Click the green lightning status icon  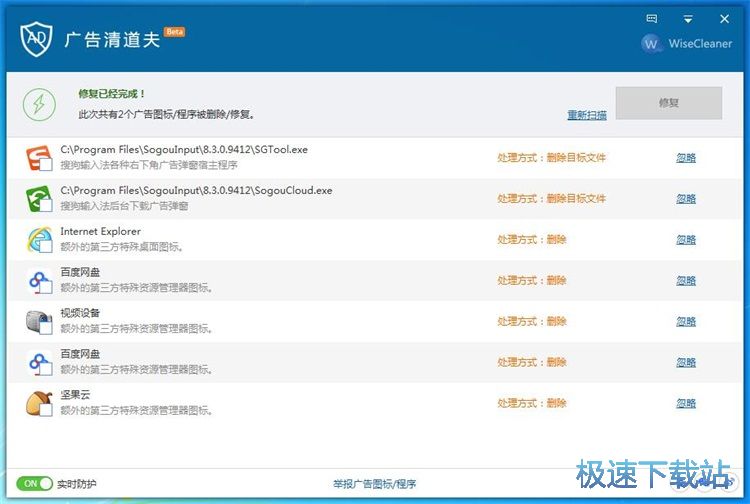39,104
